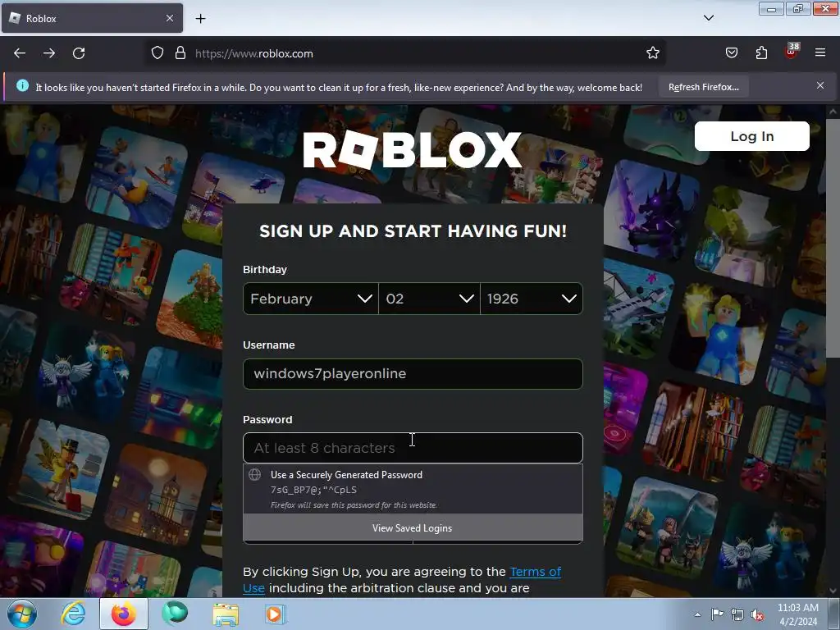This screenshot has width=840, height=630.
Task: Open the Action Center flag icon
Action: [x=717, y=614]
